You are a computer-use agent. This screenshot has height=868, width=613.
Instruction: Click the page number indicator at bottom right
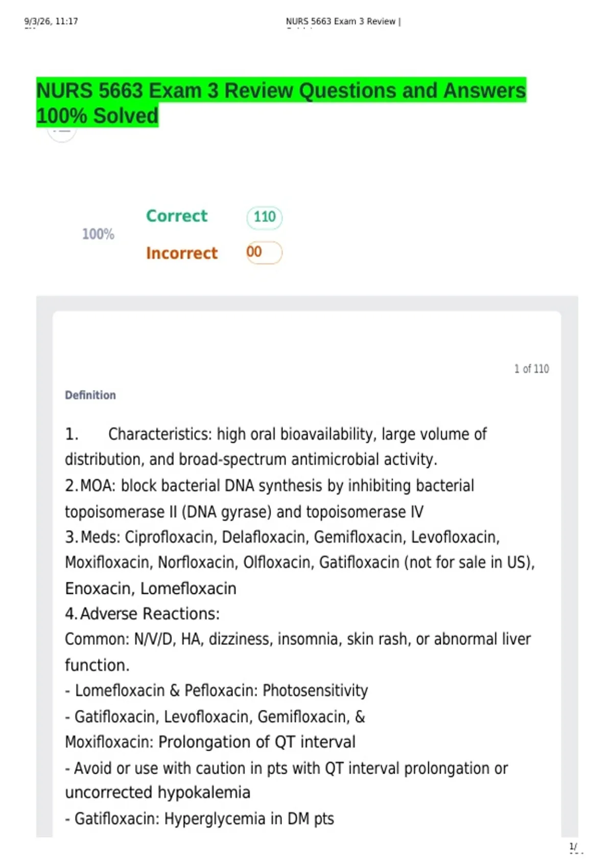click(x=574, y=847)
